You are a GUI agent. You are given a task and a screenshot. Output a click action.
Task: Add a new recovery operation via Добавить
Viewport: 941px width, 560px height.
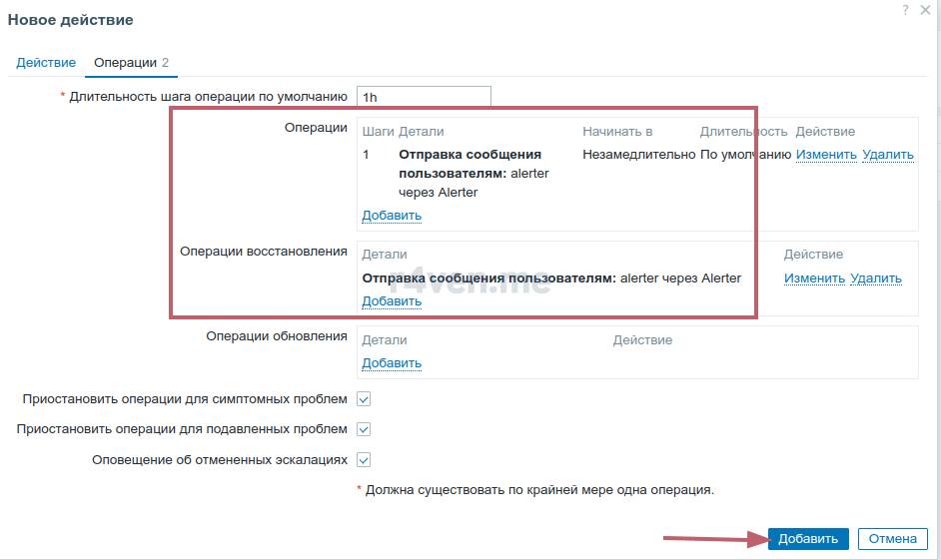[x=392, y=301]
